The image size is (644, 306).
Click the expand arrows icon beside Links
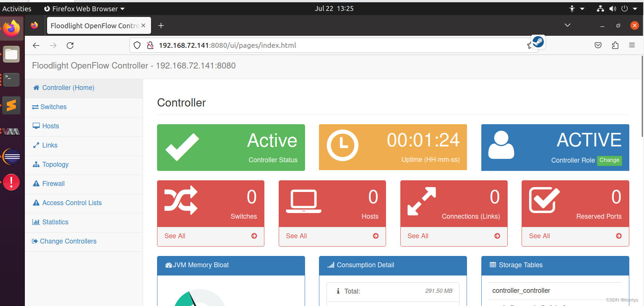36,145
